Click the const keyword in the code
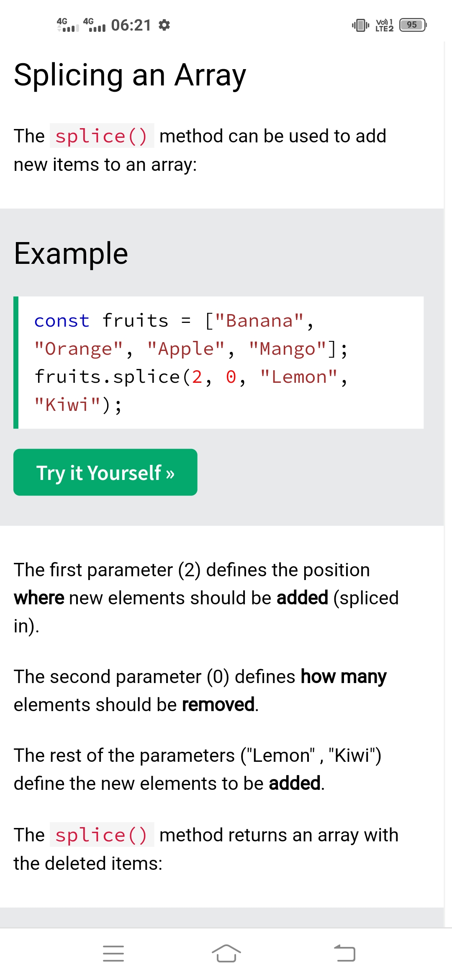 point(62,321)
